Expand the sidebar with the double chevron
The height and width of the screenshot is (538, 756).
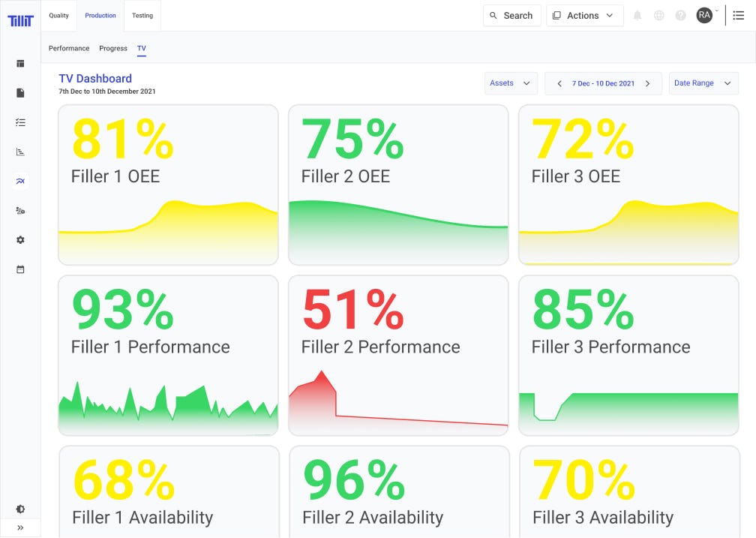(20, 528)
